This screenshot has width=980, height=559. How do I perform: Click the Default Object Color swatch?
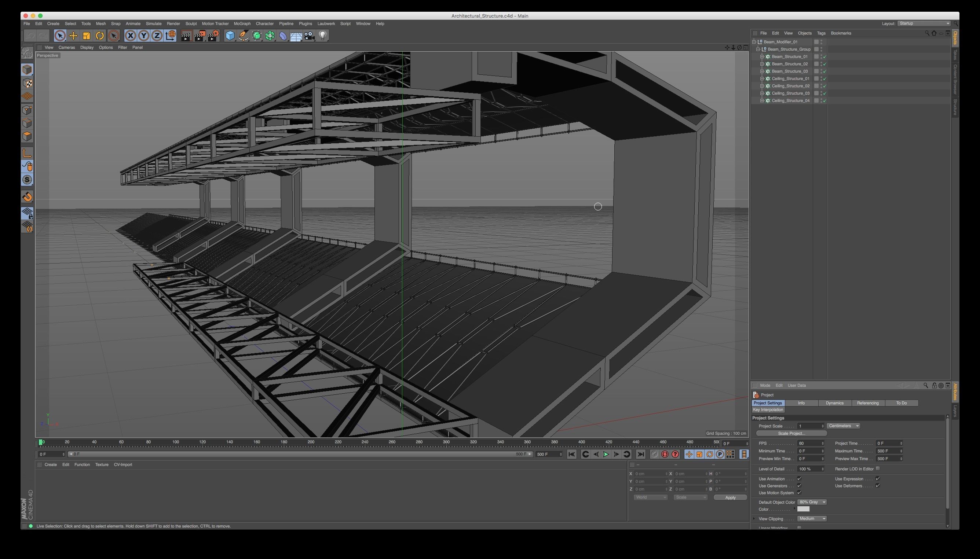pos(803,509)
